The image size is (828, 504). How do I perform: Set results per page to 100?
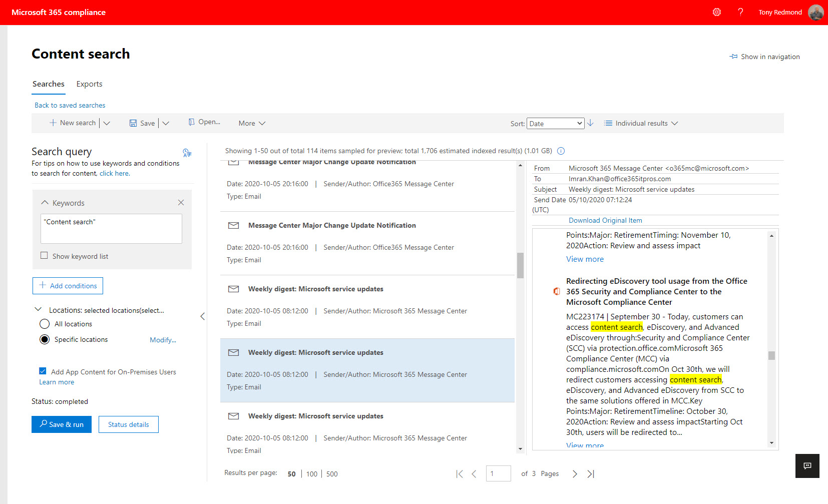click(x=312, y=474)
